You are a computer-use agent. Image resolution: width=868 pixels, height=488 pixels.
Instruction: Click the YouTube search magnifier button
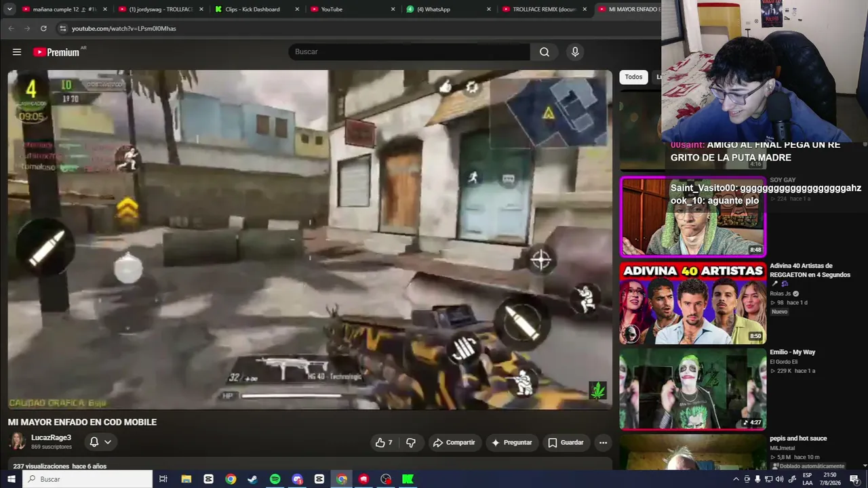click(545, 52)
